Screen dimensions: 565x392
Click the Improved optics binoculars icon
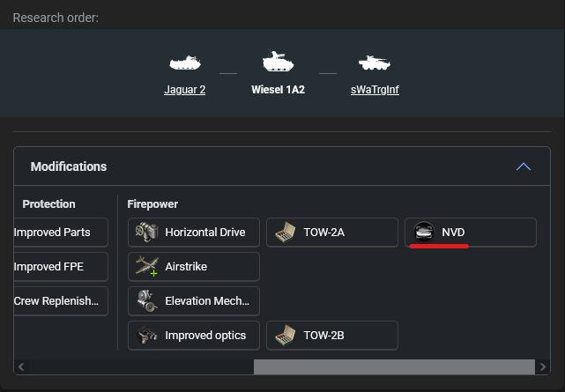(x=146, y=335)
